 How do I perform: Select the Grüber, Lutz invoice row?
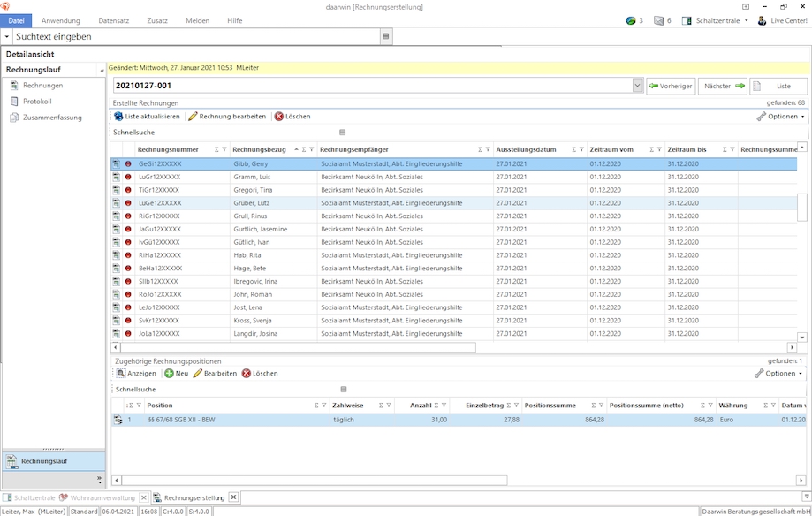point(453,203)
